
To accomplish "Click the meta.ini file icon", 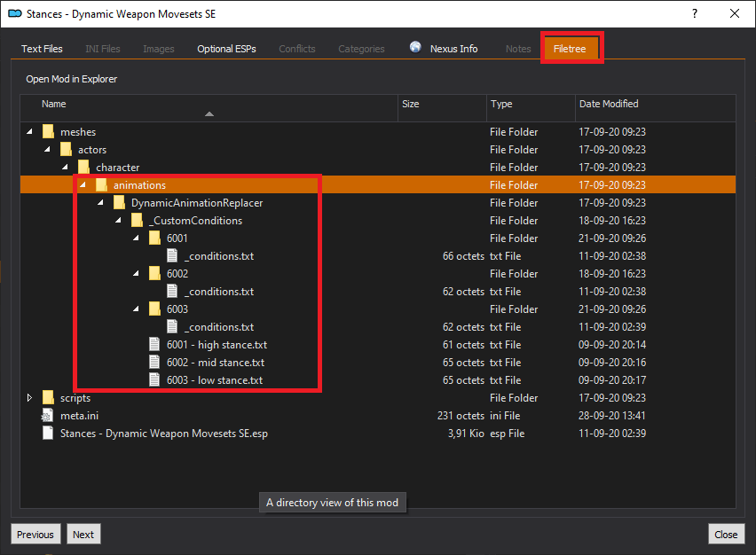I will (x=48, y=415).
